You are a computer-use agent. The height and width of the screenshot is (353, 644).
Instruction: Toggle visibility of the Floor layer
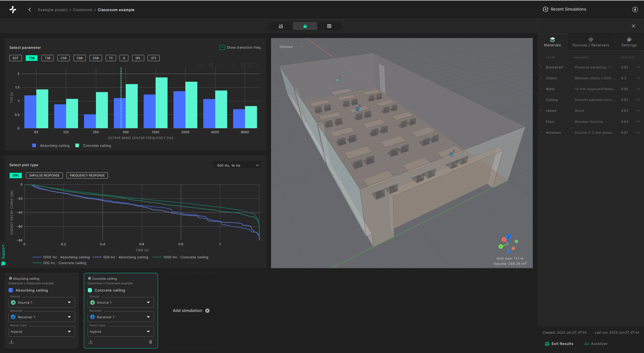point(638,122)
